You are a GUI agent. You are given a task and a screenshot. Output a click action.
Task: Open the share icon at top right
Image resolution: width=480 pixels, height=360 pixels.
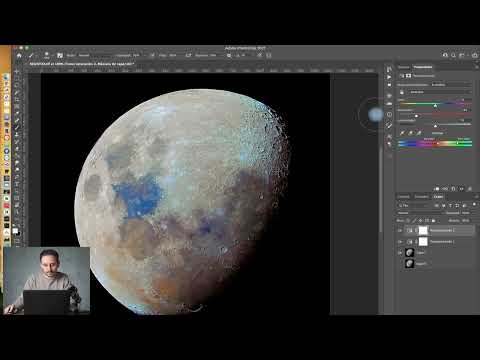[x=475, y=55]
